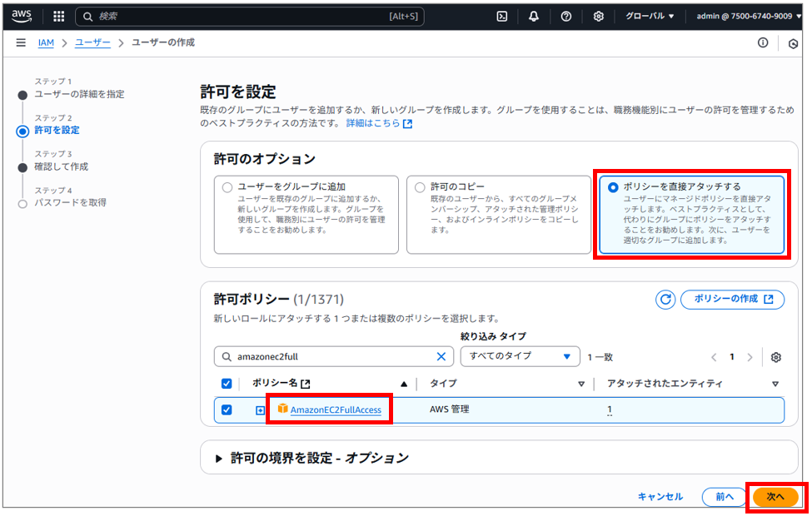This screenshot has height=521, width=812.
Task: Open notifications bell icon
Action: pyautogui.click(x=533, y=17)
